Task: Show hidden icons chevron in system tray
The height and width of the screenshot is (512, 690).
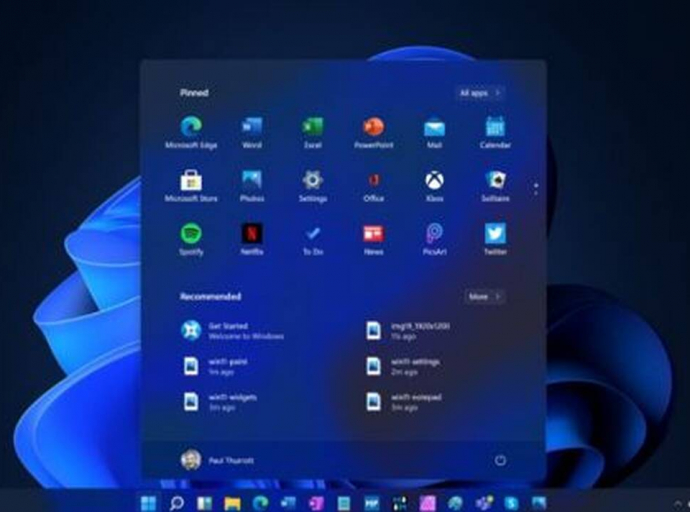Action: pyautogui.click(x=678, y=504)
